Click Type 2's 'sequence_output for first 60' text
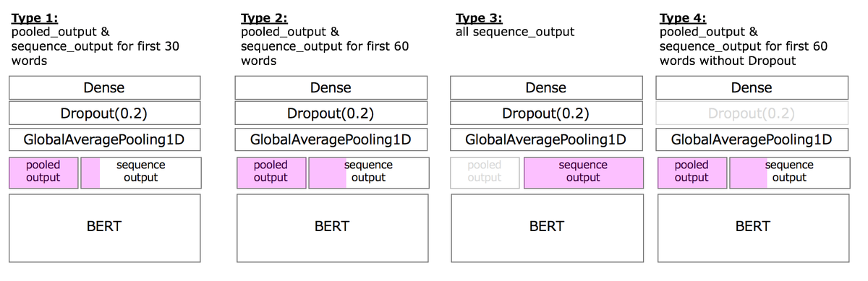This screenshot has width=868, height=281. point(325,46)
